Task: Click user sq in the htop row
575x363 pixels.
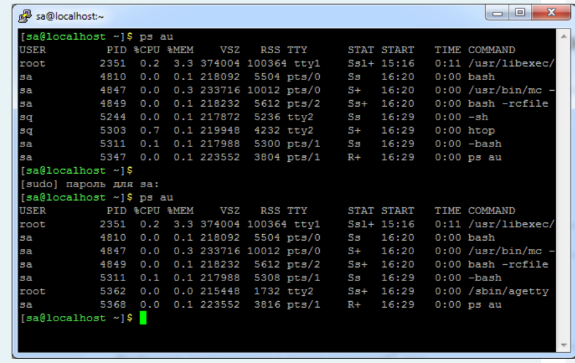Action: 26,131
